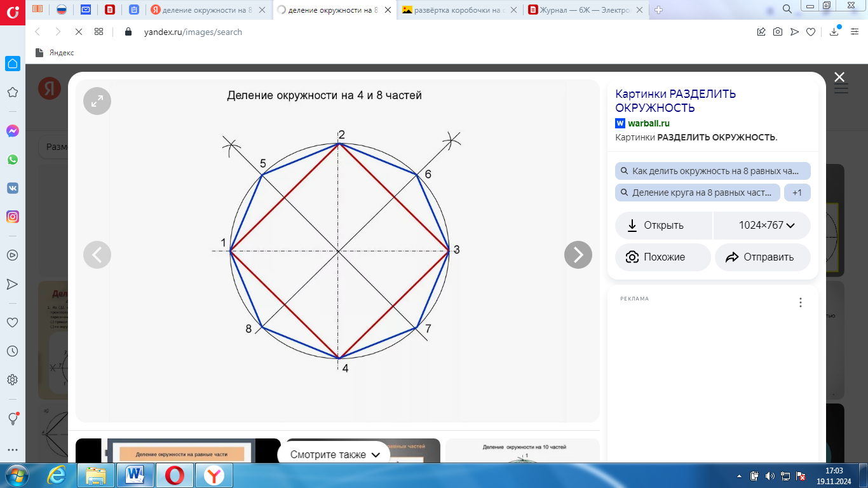Expand the 'Смотрите также' section

pyautogui.click(x=334, y=454)
